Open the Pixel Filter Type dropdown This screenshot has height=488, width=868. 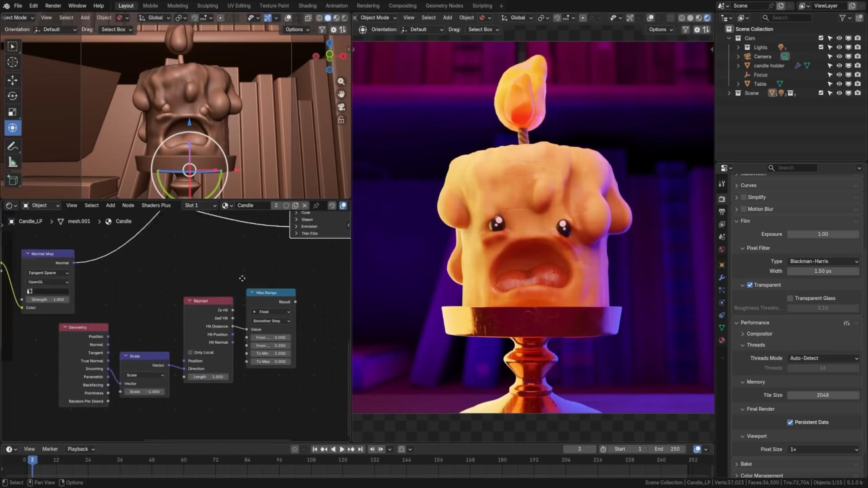823,261
